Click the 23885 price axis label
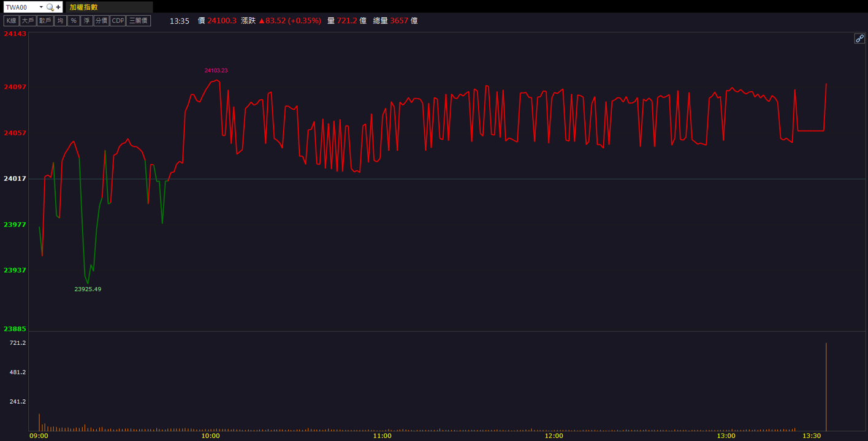The height and width of the screenshot is (441, 868). click(x=15, y=329)
